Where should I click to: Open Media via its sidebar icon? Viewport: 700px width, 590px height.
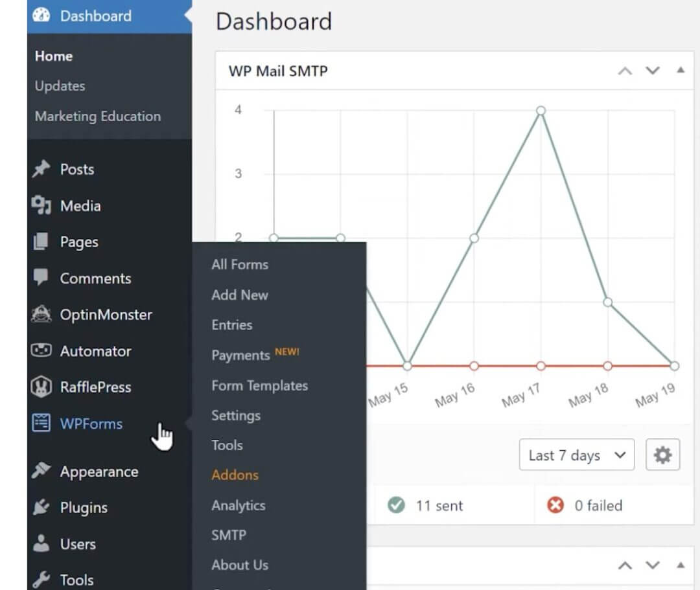(41, 206)
